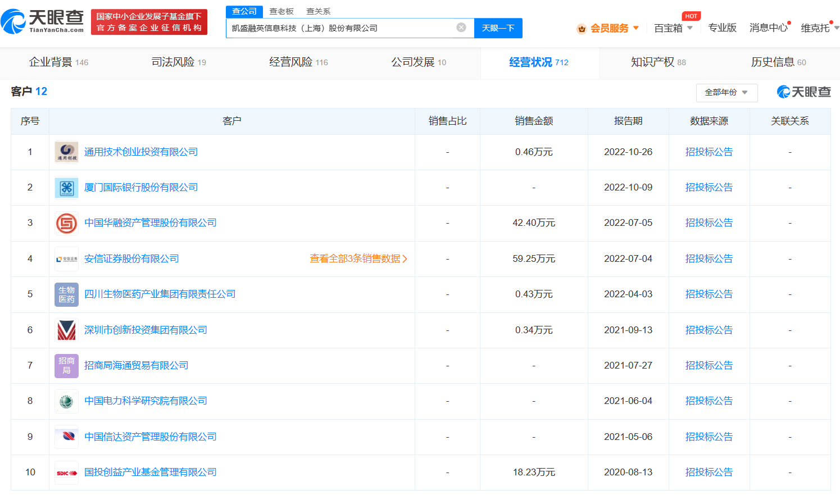Click the 中国信达资产管理 company logo
The width and height of the screenshot is (840, 504).
click(x=66, y=437)
